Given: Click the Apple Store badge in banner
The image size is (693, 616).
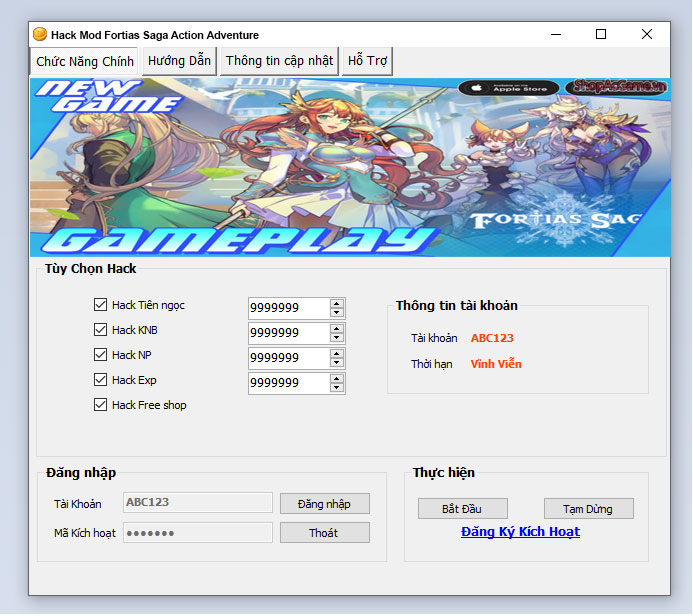Looking at the screenshot, I should coord(509,88).
